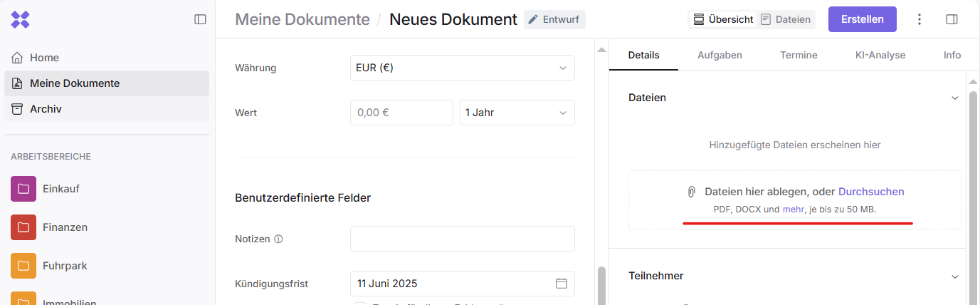Open the three-dot more options menu

[920, 19]
